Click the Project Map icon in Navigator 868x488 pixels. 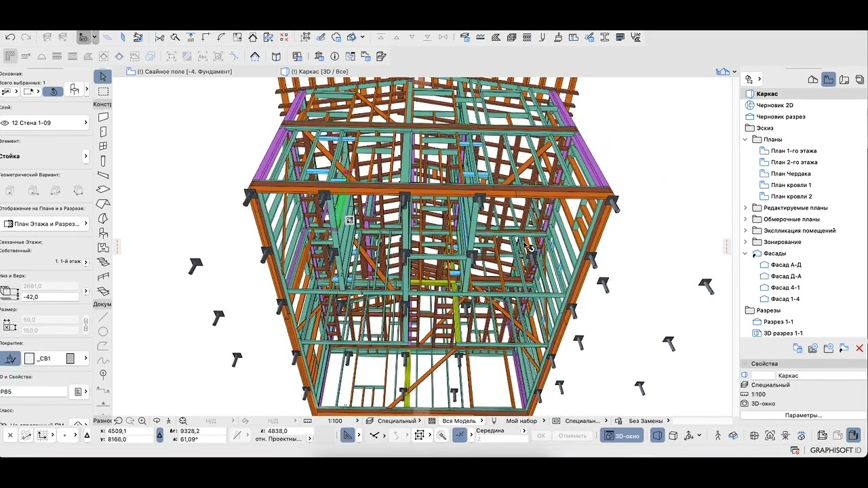pyautogui.click(x=812, y=79)
